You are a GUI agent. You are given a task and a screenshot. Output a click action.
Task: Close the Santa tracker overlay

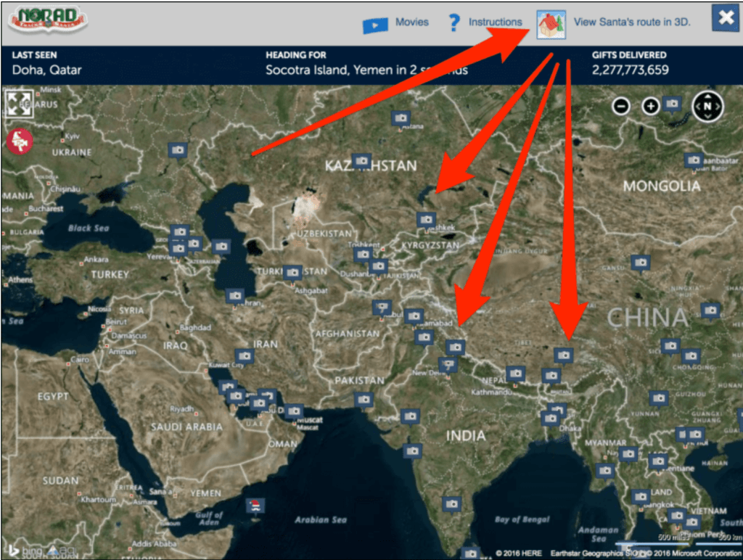[726, 18]
